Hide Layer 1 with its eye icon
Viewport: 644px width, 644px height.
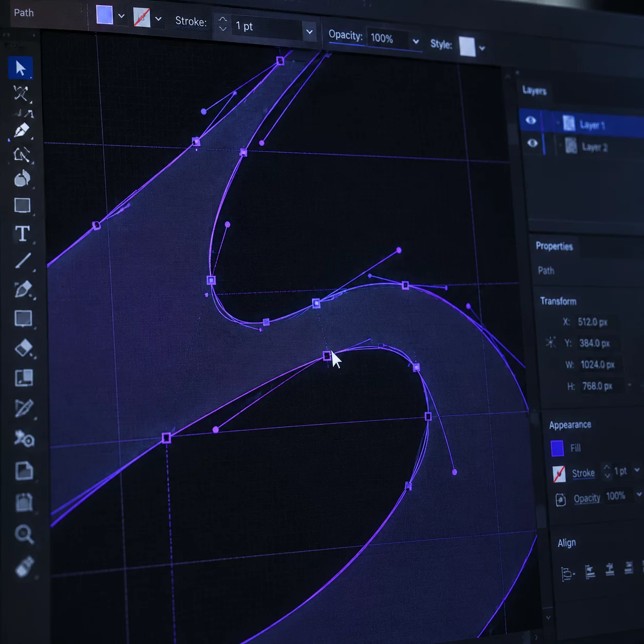pyautogui.click(x=531, y=120)
